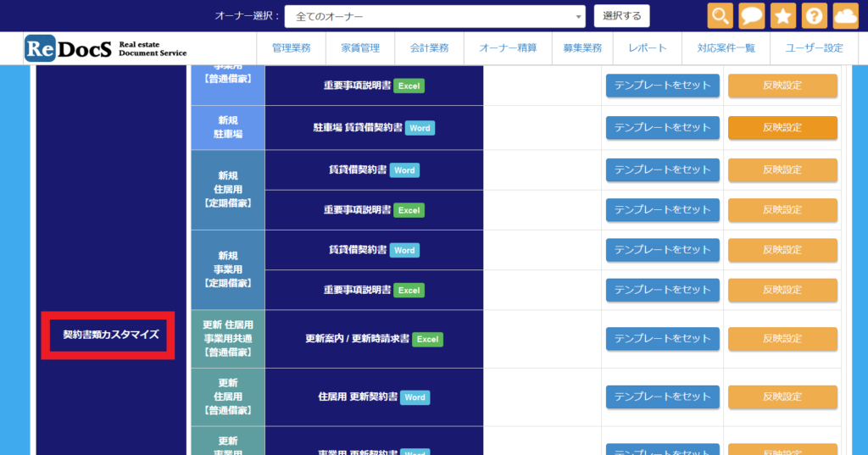This screenshot has height=455, width=868.
Task: Click the 駐車場 賃貸借契約書 document name
Action: pos(358,128)
